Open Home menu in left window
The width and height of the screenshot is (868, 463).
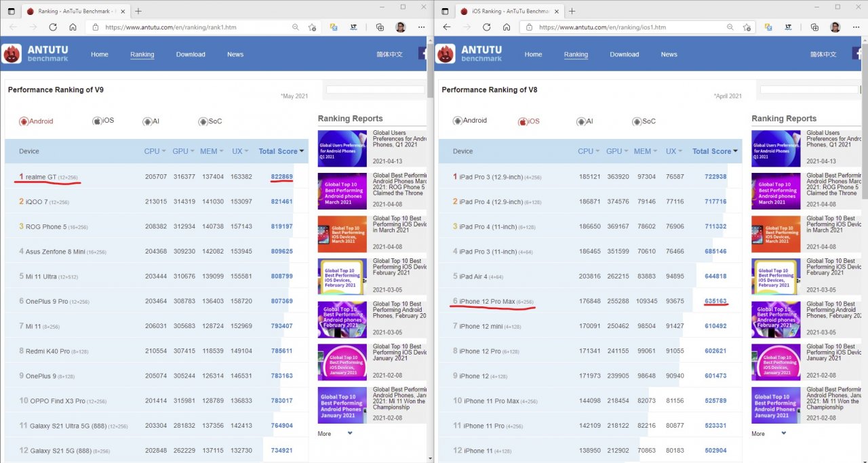pos(100,54)
